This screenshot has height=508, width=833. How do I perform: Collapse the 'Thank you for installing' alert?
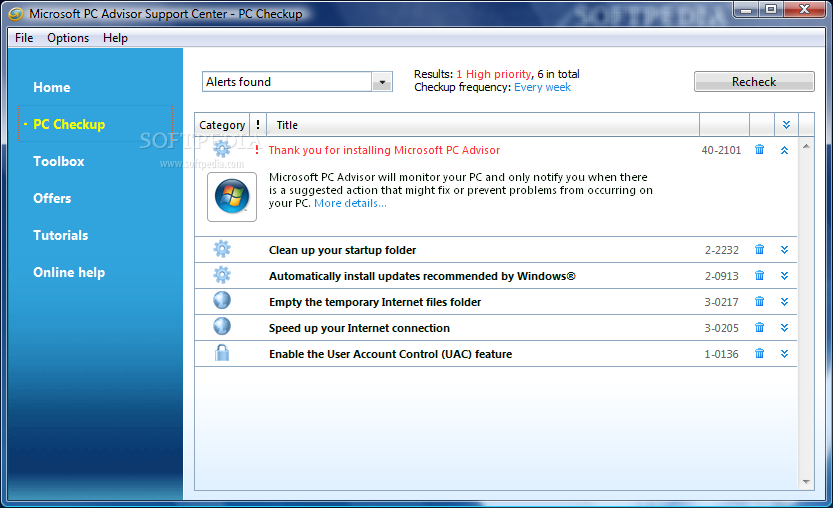coord(785,150)
